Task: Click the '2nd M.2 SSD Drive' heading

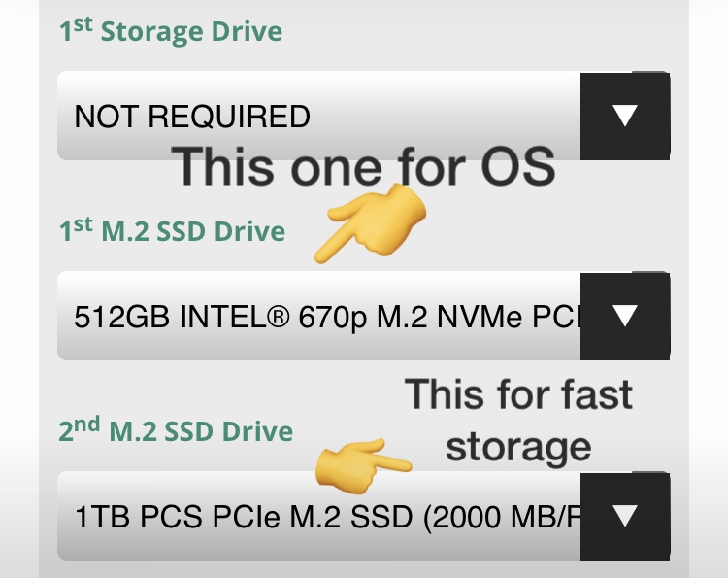Action: (x=176, y=430)
